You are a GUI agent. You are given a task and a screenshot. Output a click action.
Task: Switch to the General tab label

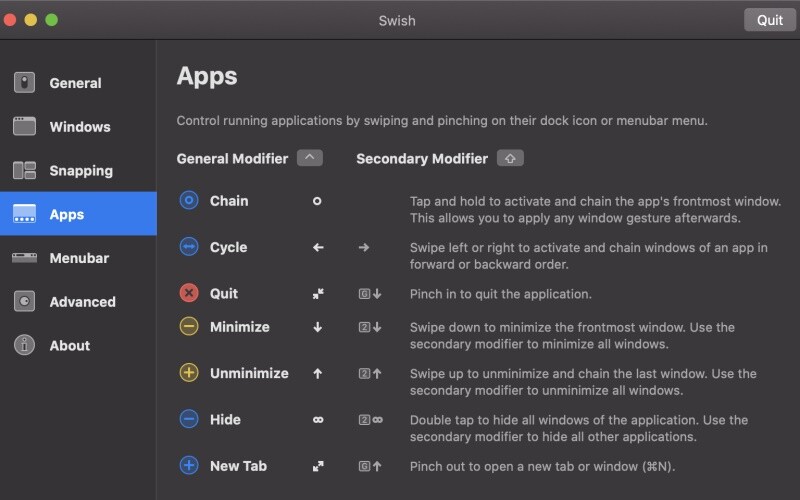(x=76, y=83)
